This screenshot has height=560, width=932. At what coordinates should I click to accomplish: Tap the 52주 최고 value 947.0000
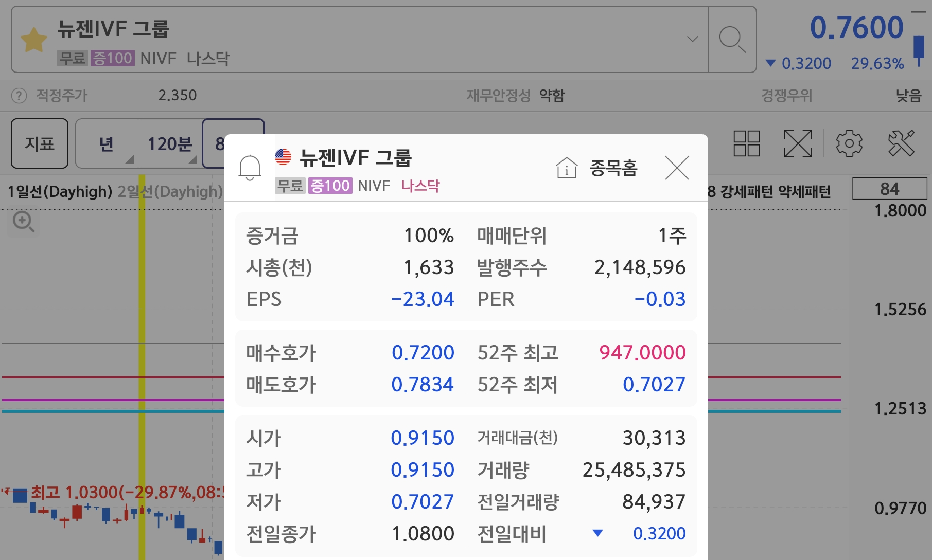[x=642, y=353]
